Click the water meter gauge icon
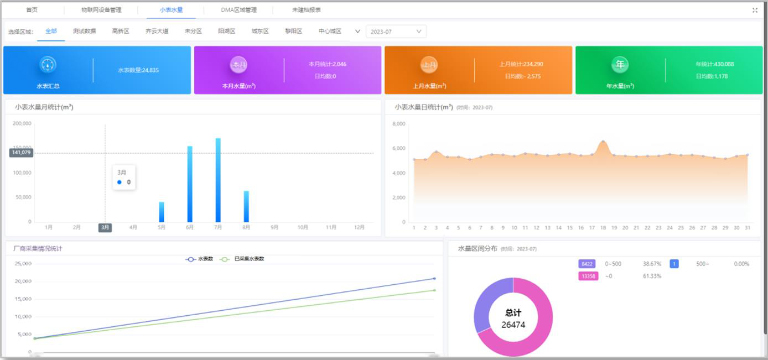The image size is (768, 360). [x=48, y=65]
